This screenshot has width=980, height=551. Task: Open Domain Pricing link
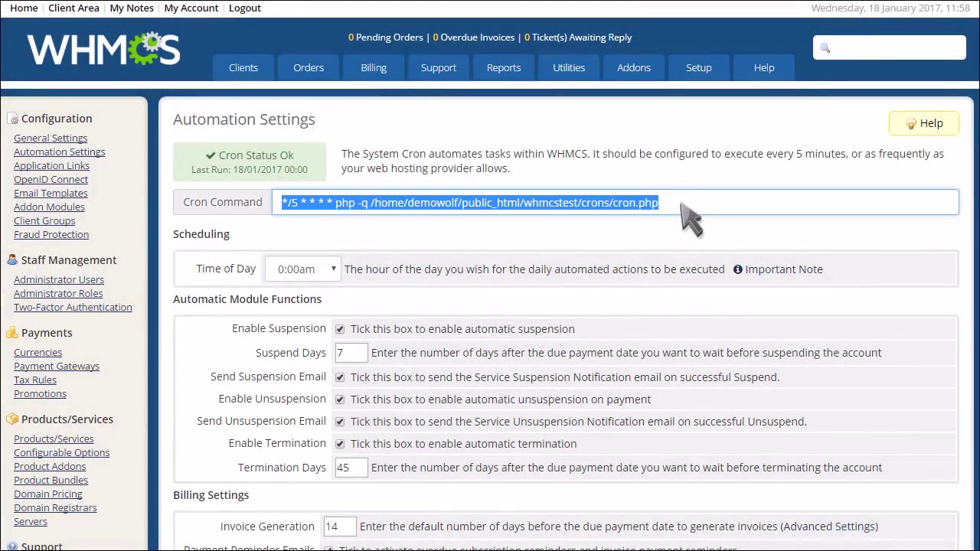48,494
